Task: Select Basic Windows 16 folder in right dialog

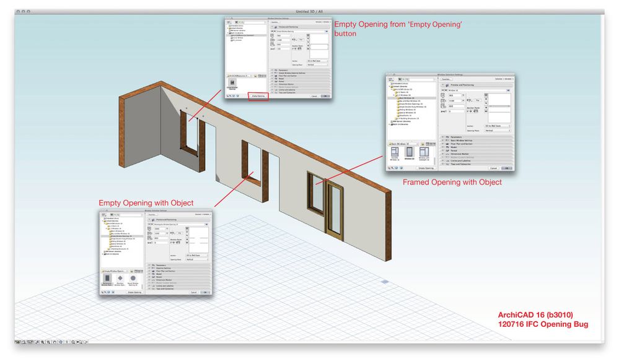Action: (x=406, y=98)
